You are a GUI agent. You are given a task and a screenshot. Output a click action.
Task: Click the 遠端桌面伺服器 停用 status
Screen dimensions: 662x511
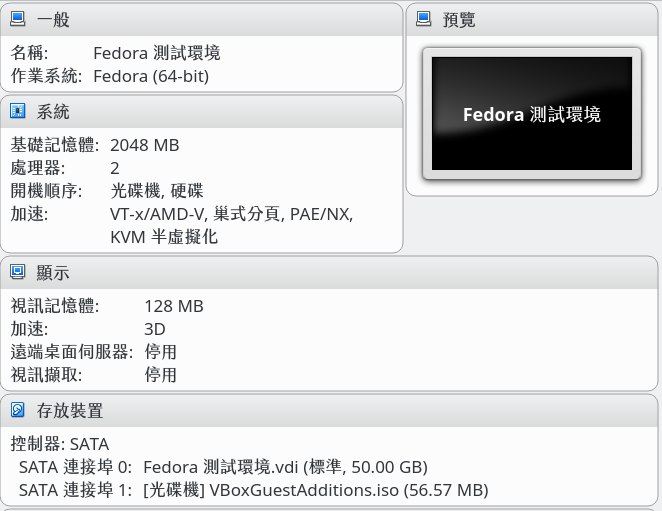160,352
